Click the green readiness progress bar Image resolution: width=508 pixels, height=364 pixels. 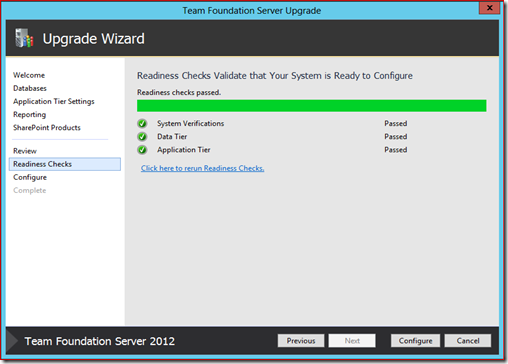[312, 106]
